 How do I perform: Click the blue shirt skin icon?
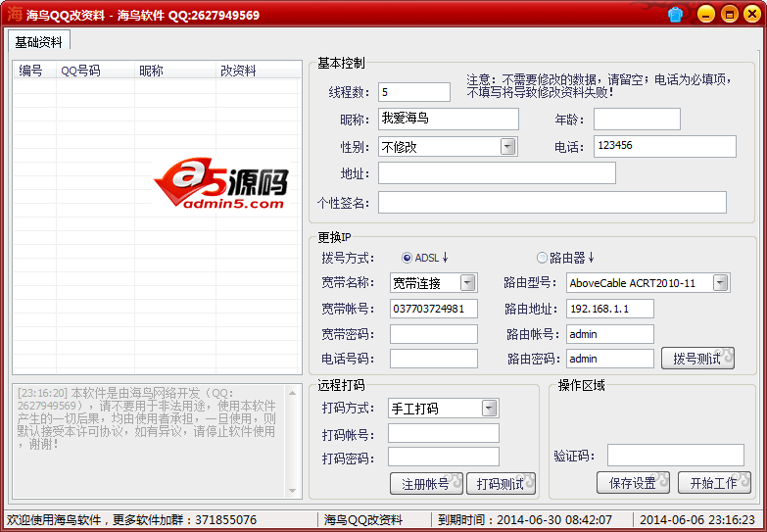coord(675,15)
